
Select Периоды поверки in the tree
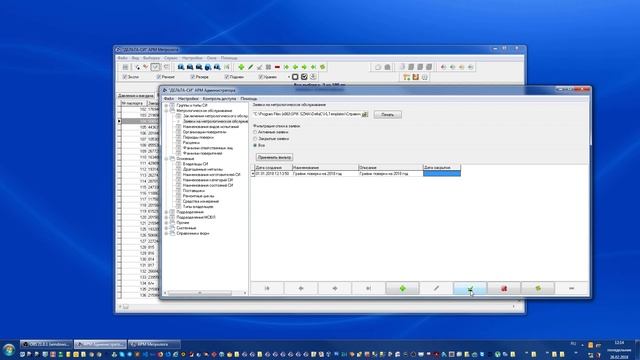(198, 137)
